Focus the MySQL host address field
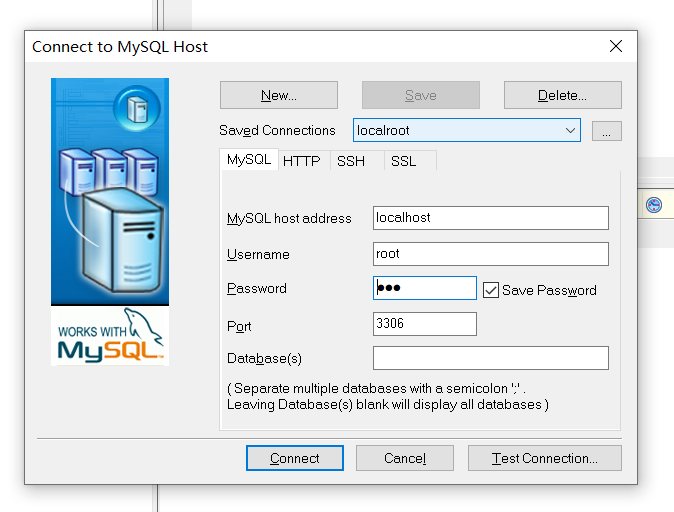Screen dimensions: 674x512 (490, 218)
